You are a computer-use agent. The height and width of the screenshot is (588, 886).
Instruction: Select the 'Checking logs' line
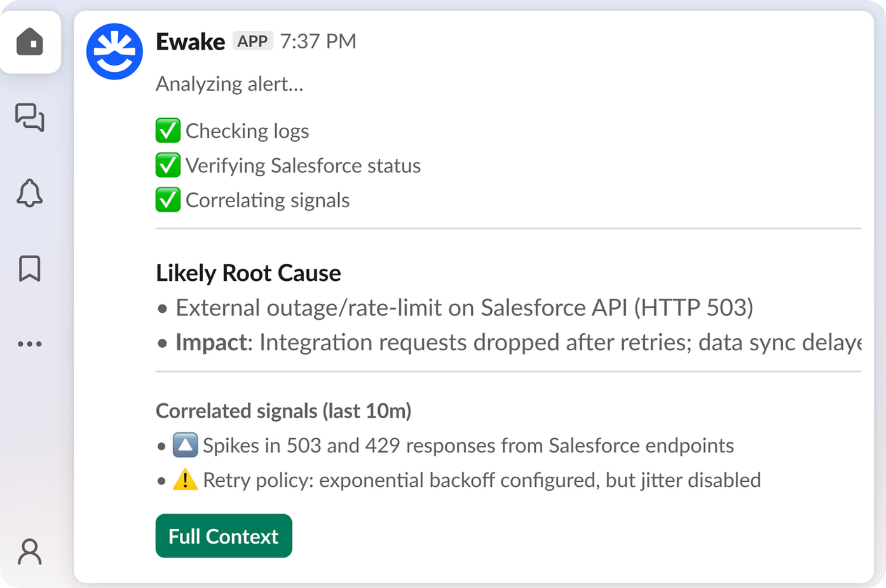click(x=247, y=131)
